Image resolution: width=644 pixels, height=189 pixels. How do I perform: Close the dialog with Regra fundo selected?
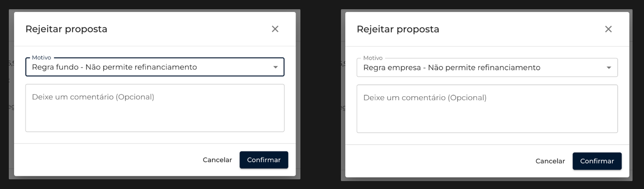pos(275,29)
